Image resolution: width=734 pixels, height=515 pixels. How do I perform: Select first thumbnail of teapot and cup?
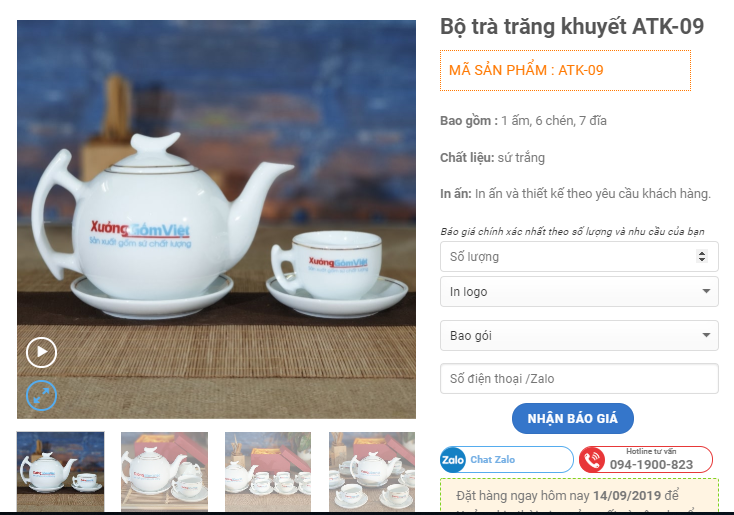[60, 471]
